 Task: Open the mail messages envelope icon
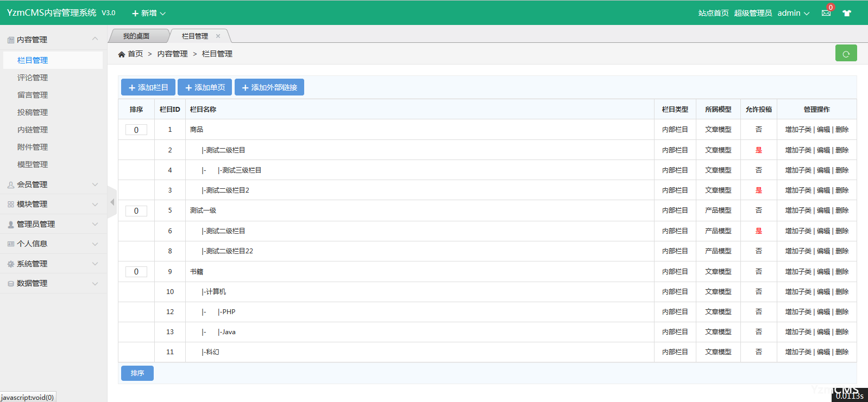click(826, 13)
